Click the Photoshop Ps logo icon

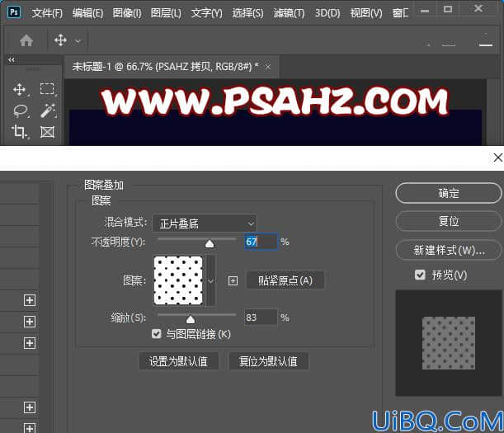(x=14, y=12)
